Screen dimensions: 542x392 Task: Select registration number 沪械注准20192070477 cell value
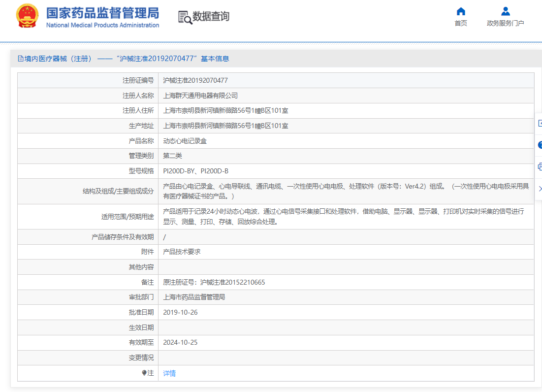[x=195, y=80]
